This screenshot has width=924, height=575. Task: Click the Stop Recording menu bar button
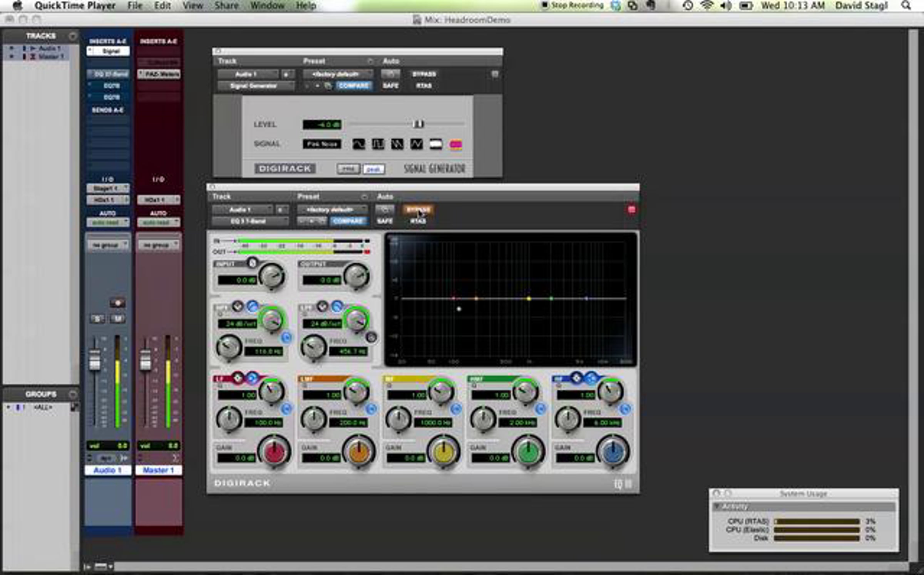tap(572, 5)
